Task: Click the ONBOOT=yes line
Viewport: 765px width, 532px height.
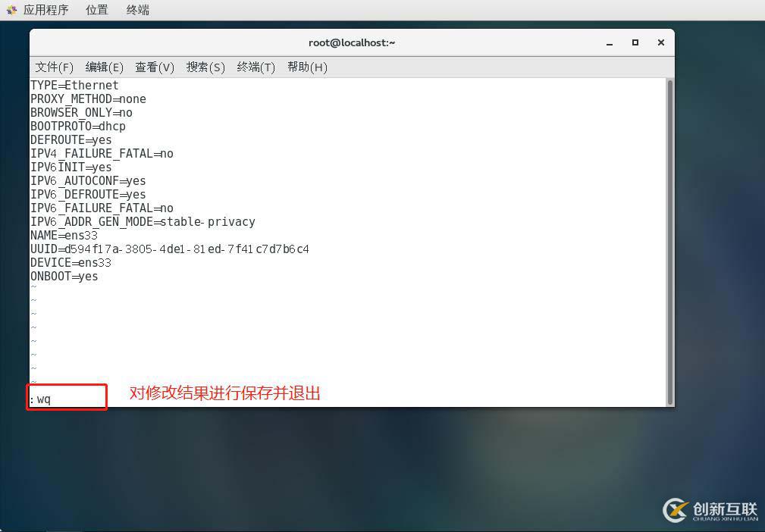Action: (x=64, y=277)
